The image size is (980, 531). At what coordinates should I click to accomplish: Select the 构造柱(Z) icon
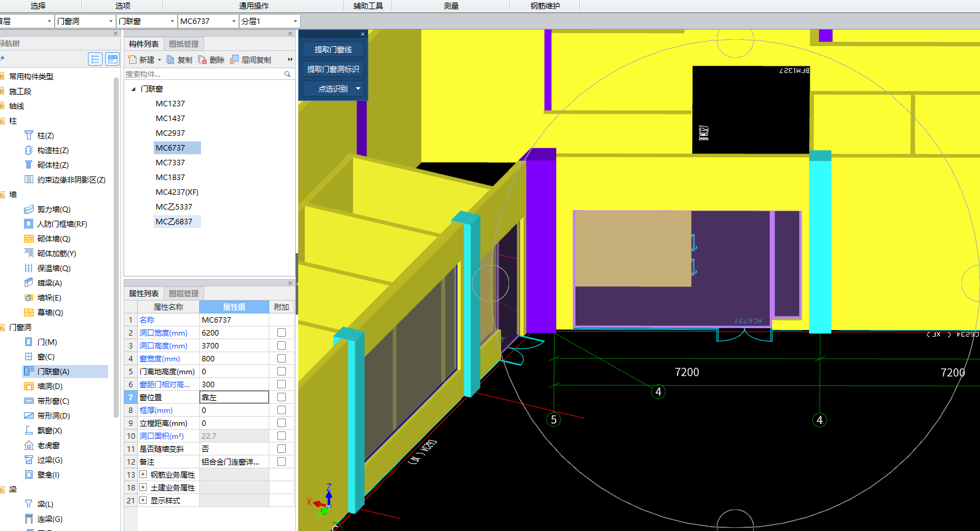pos(28,150)
